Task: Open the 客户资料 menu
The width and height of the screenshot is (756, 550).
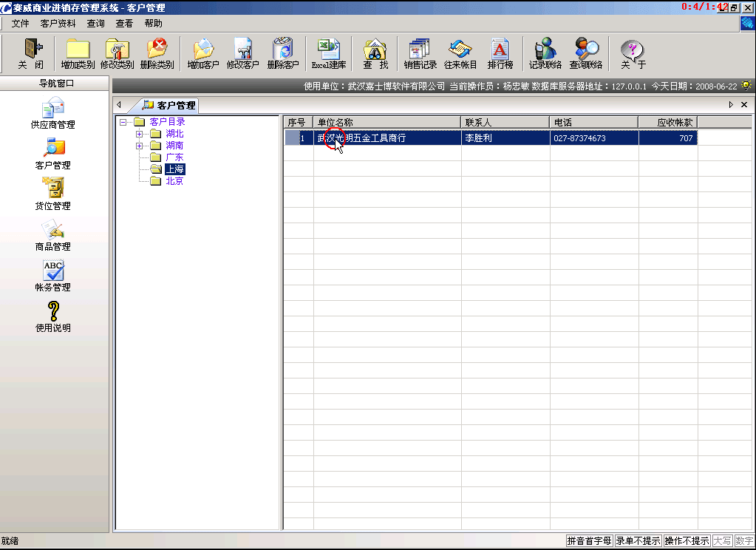Action: point(58,24)
